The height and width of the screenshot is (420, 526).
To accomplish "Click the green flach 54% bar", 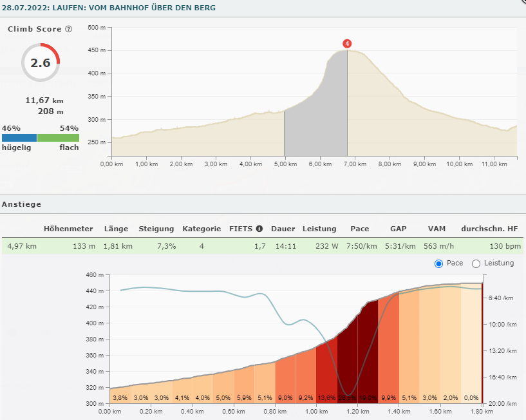I will click(58, 138).
